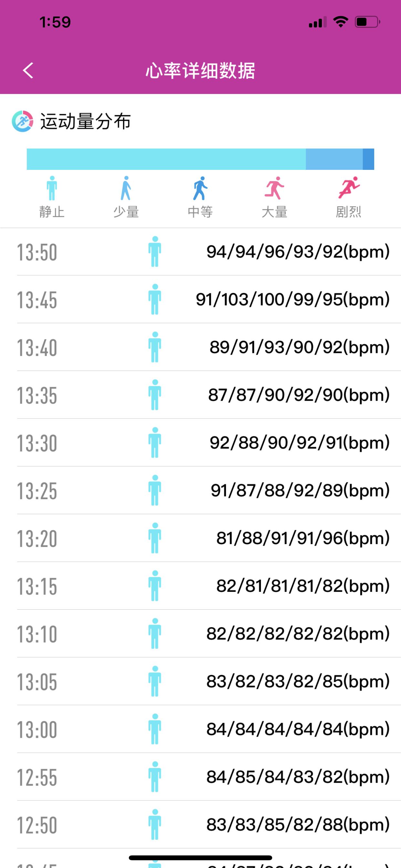Tap the 87/87/90/92/90(bpm) reading
Screen dimensions: 401x868
299,395
